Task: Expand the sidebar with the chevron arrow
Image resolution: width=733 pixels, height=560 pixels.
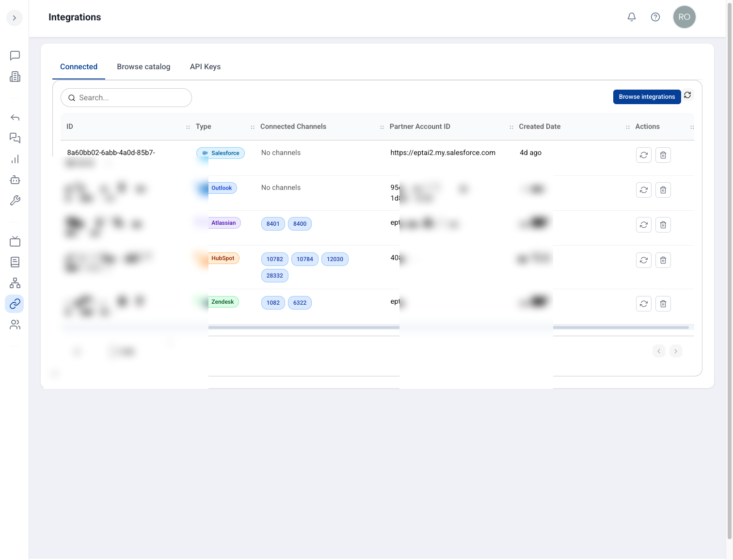Action: point(15,18)
